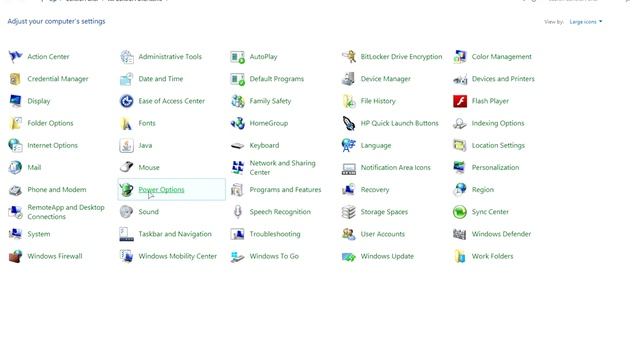This screenshot has height=360, width=640.
Task: Open File History icon
Action: 349,100
